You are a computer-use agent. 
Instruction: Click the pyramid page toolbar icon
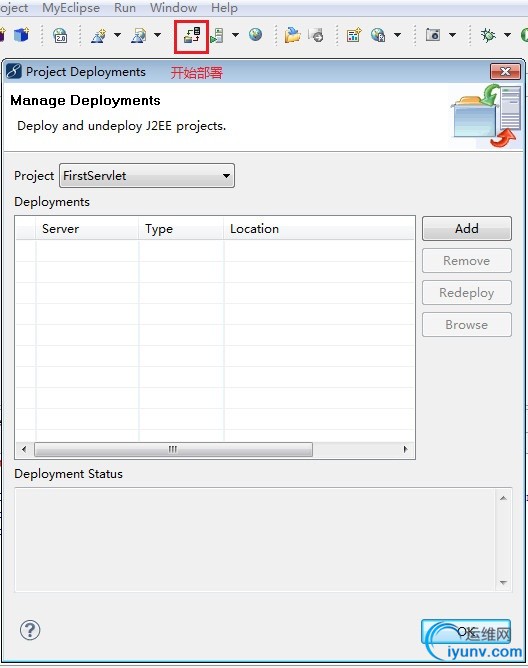138,35
